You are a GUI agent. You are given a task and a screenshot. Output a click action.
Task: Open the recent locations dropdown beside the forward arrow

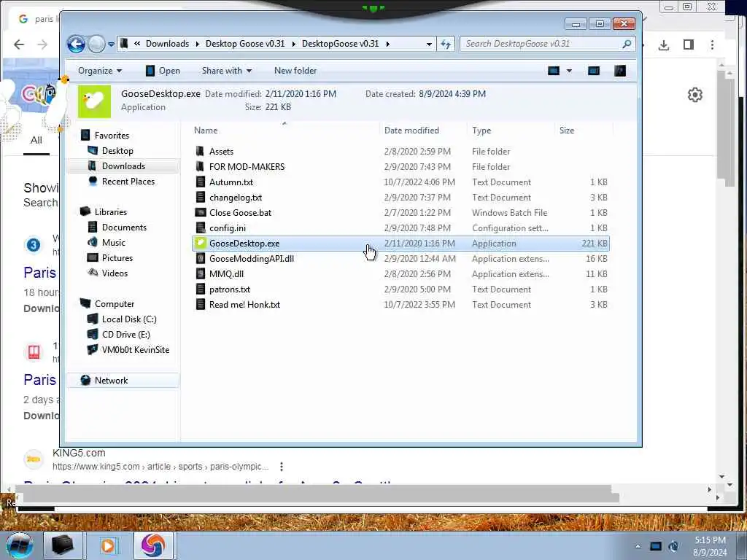pos(111,44)
